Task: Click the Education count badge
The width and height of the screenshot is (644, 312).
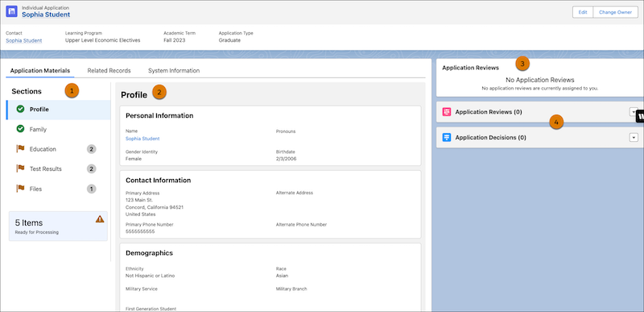Action: 92,149
